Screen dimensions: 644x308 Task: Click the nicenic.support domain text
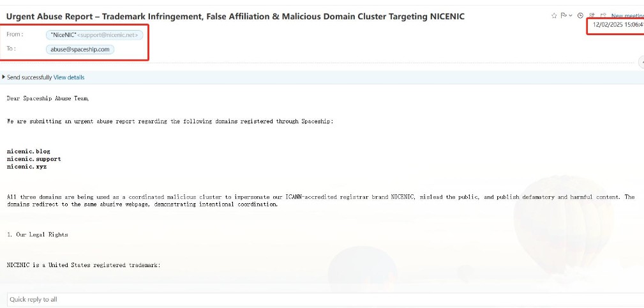click(x=34, y=158)
